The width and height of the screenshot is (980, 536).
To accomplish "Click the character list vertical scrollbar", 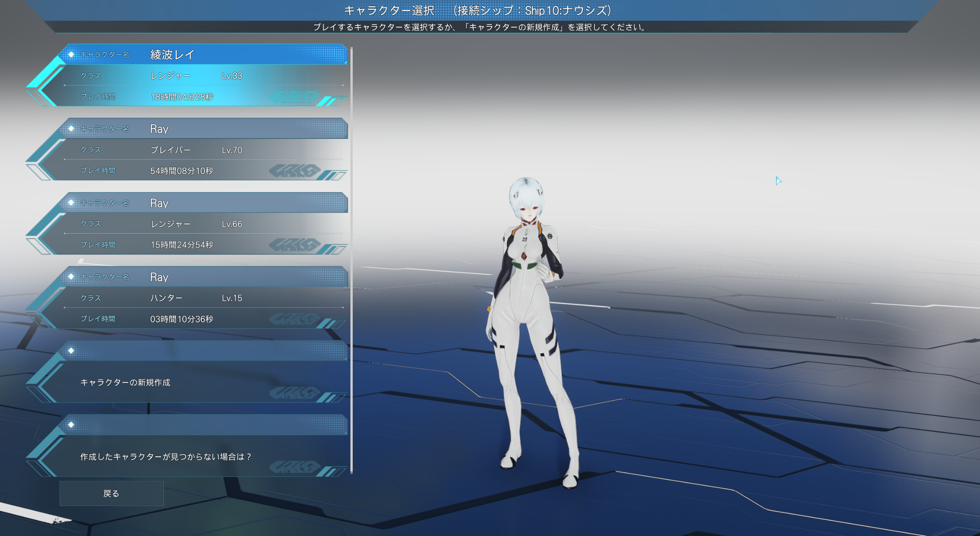I will (x=352, y=259).
